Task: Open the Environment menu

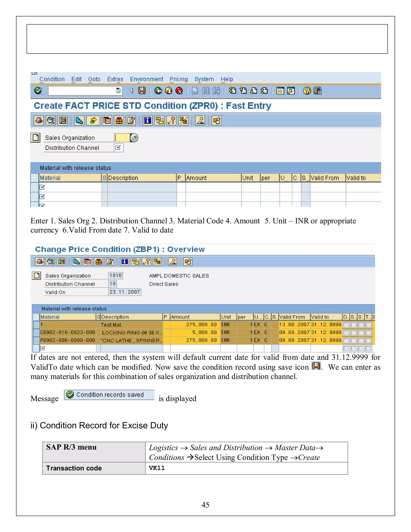Action: [x=146, y=79]
